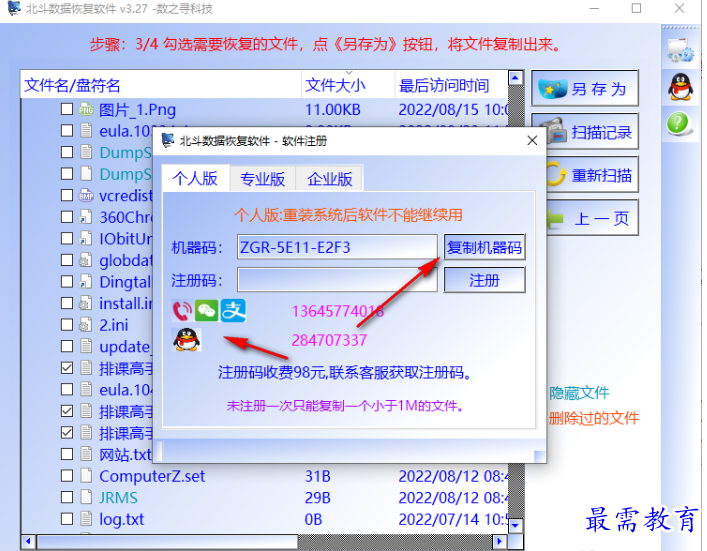
Task: Select the ComputerZ.set file name
Action: 152,476
